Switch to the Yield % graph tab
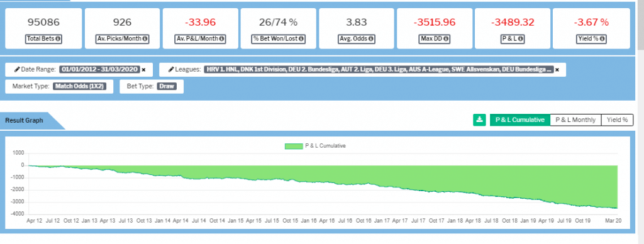The width and height of the screenshot is (644, 244). [x=618, y=120]
